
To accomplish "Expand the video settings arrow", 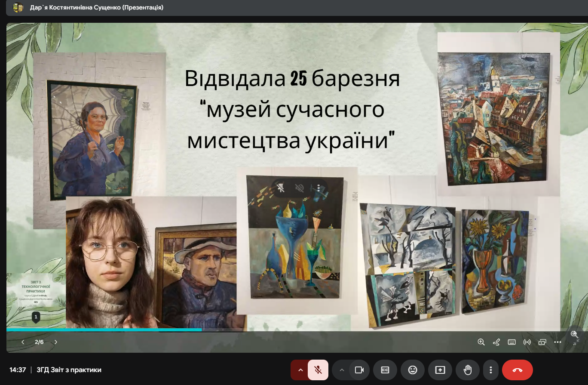I will pyautogui.click(x=342, y=370).
